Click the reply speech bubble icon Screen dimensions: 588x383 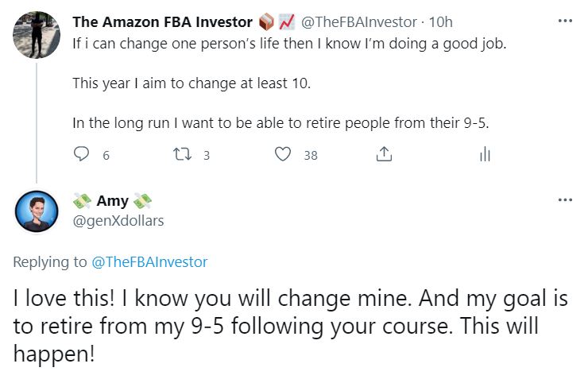tap(81, 155)
